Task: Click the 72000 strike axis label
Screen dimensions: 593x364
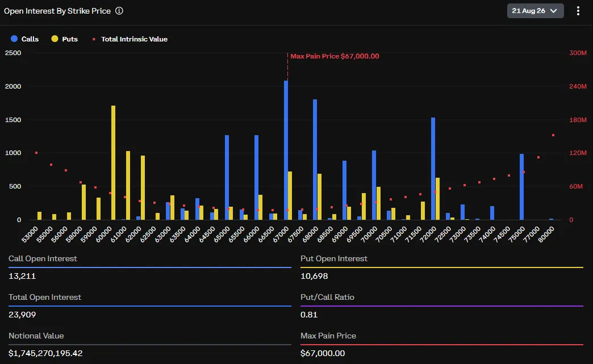Action: tap(428, 234)
